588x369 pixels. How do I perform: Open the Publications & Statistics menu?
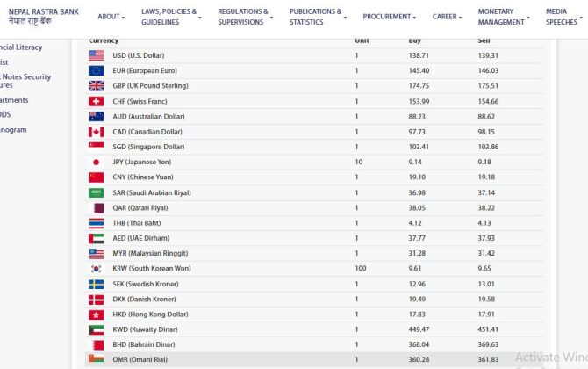318,17
